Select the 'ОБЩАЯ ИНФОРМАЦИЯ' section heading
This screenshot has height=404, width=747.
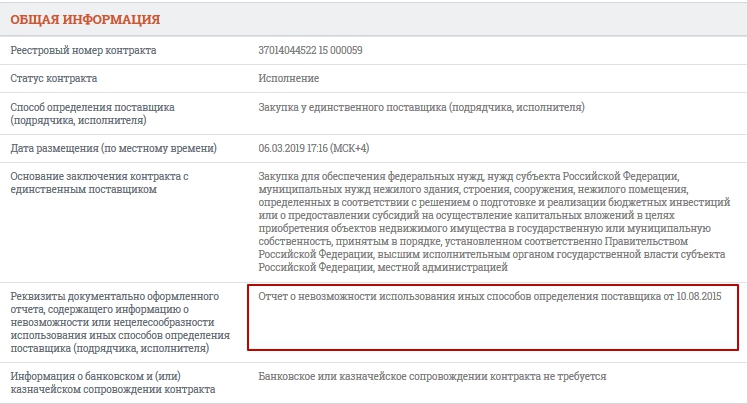tap(85, 20)
